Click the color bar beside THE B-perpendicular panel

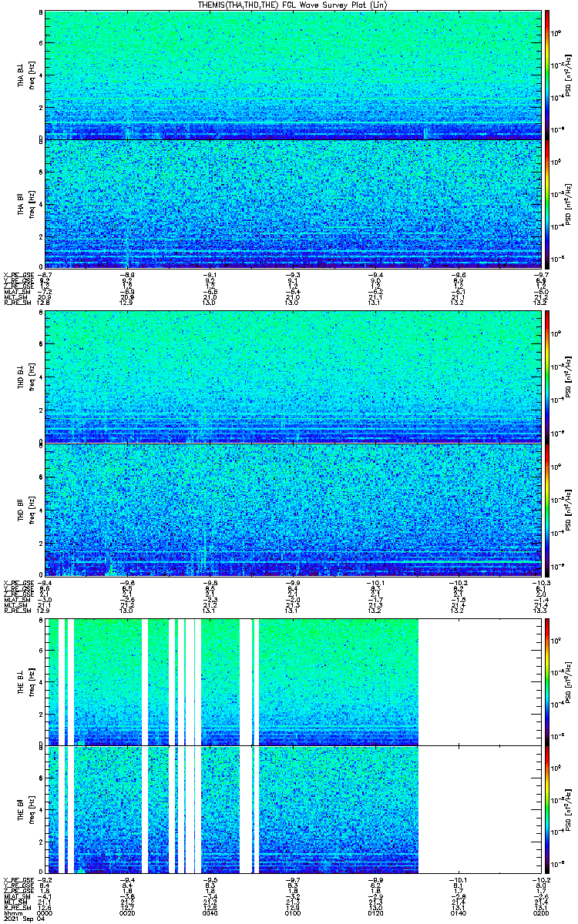(x=546, y=681)
